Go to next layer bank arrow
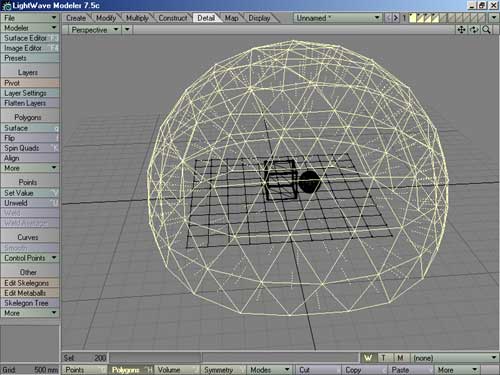Image resolution: width=500 pixels, height=375 pixels. click(396, 18)
